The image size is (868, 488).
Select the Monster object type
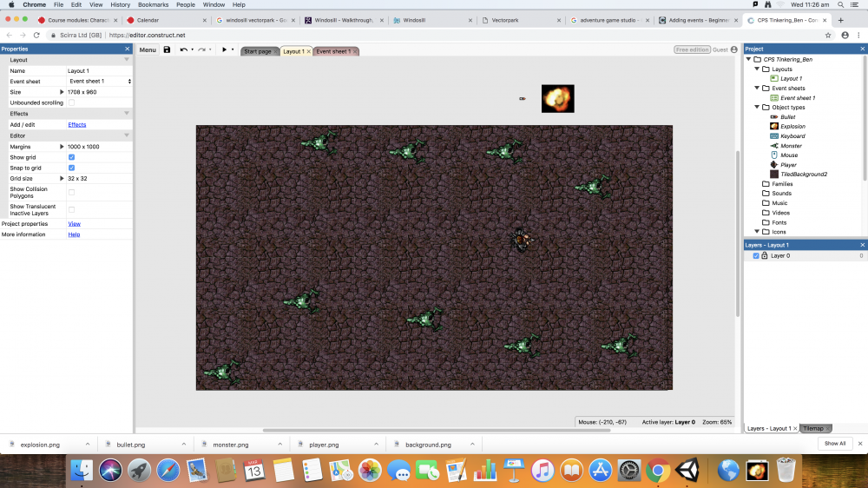click(791, 146)
